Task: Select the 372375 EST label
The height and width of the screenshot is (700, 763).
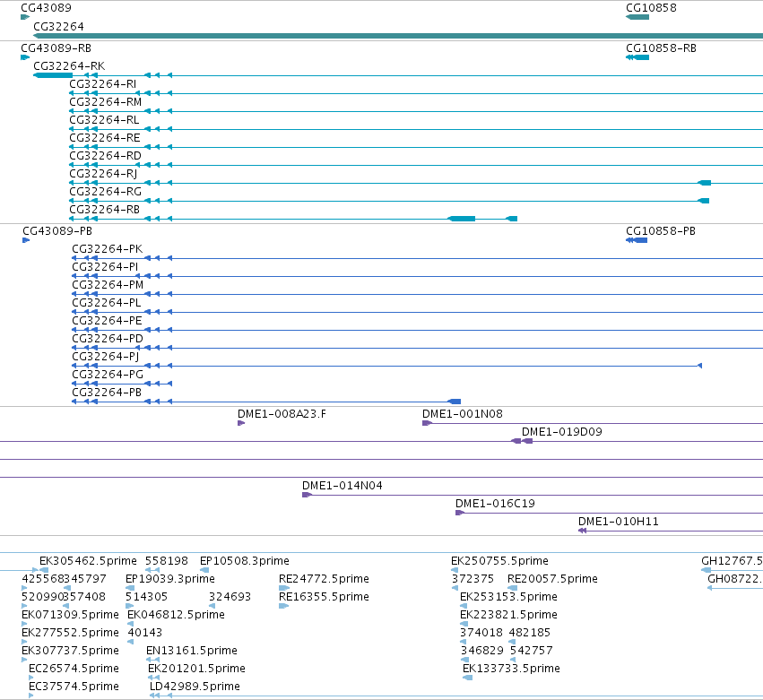Action: [473, 579]
